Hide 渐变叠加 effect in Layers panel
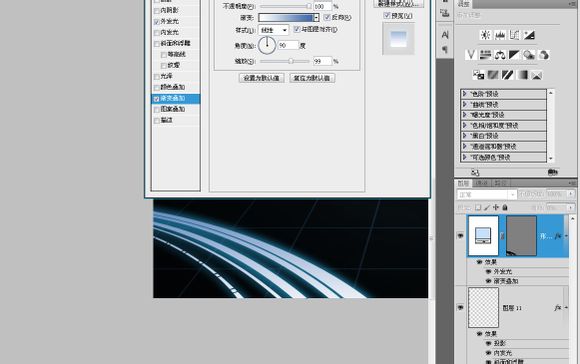Viewport: 580px width, 364px height. [x=488, y=281]
